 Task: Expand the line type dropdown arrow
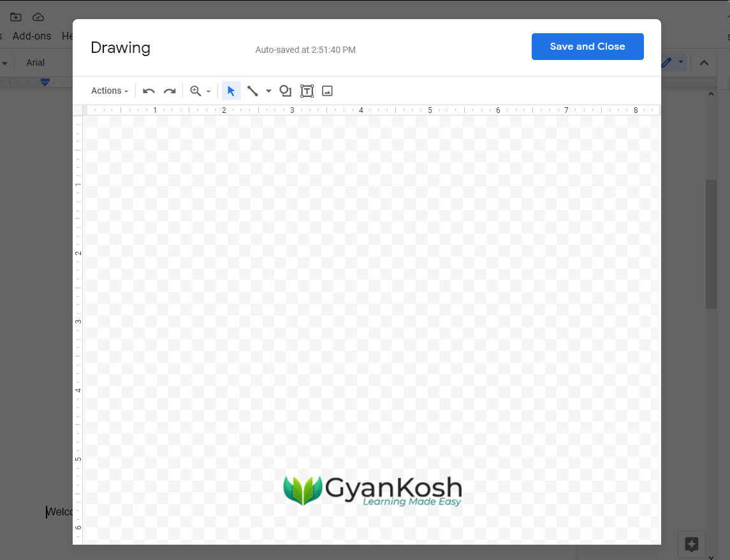[x=268, y=91]
